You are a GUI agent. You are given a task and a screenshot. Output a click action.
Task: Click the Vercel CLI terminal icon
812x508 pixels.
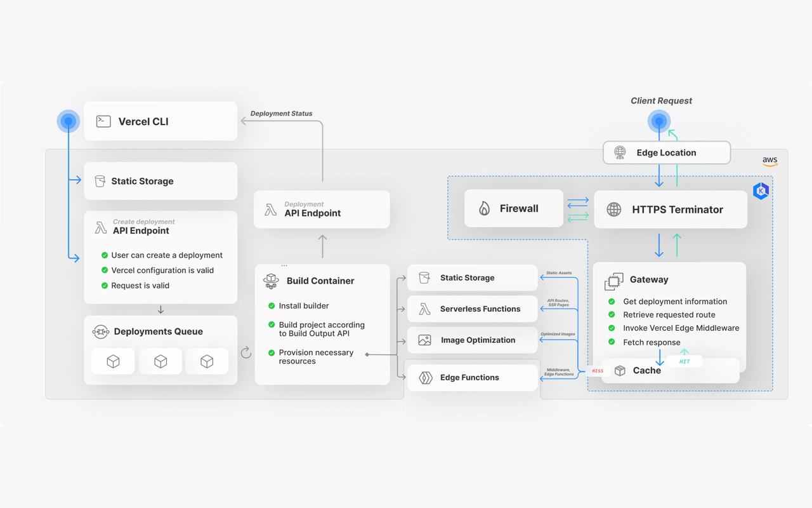[x=103, y=121]
